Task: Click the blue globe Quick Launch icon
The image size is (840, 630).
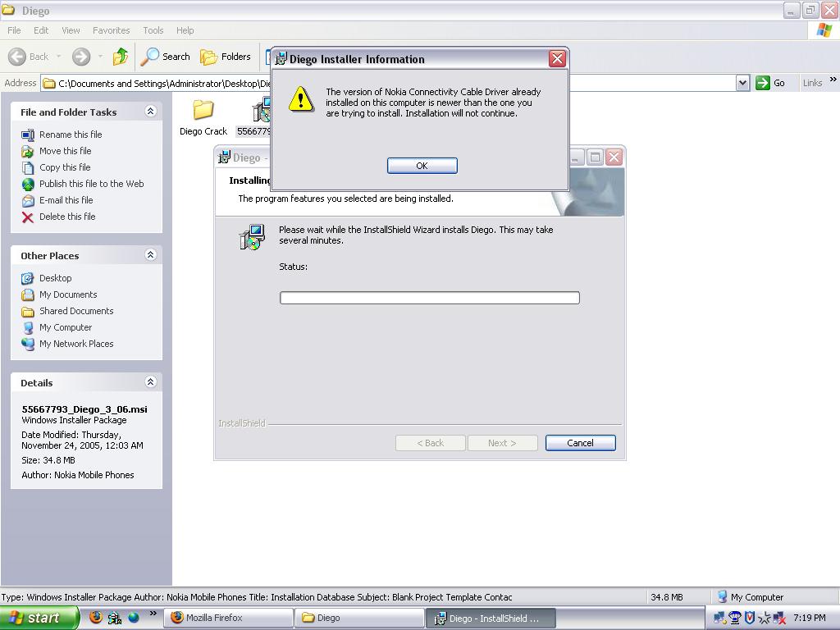Action: point(134,618)
